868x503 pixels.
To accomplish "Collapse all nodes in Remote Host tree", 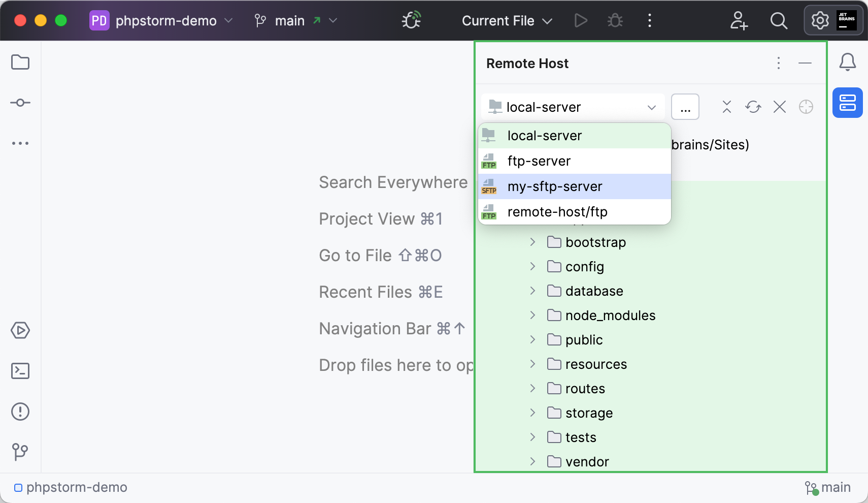I will pos(726,107).
